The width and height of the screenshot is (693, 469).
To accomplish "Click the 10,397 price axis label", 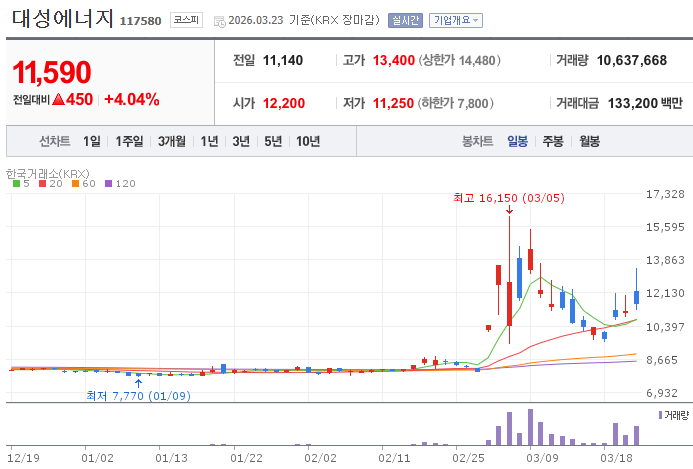I will pos(665,327).
